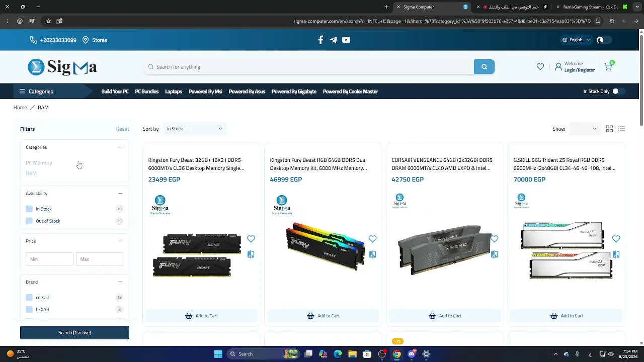
Task: Reload the page in the browser
Action: [612, 21]
